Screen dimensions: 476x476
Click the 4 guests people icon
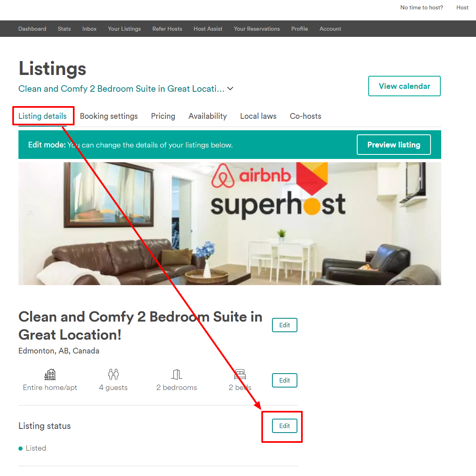coord(113,374)
